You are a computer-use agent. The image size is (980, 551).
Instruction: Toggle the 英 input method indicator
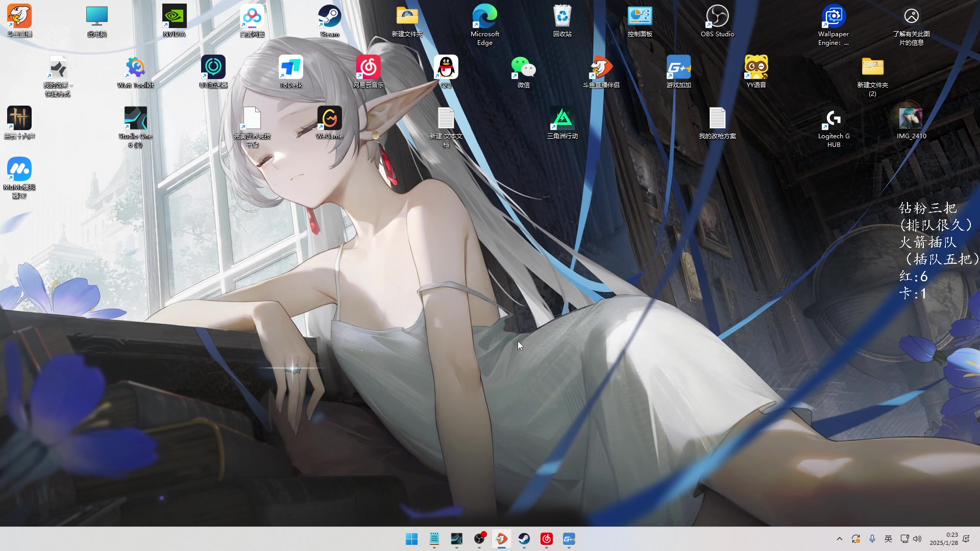889,539
